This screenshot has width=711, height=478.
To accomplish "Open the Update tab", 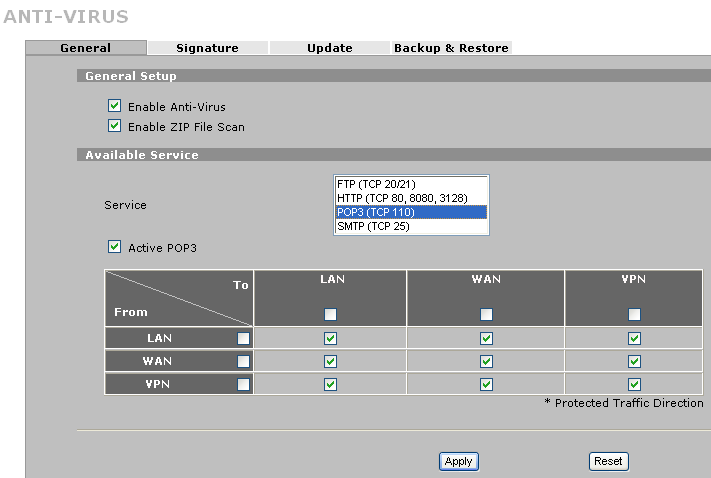I will point(330,48).
